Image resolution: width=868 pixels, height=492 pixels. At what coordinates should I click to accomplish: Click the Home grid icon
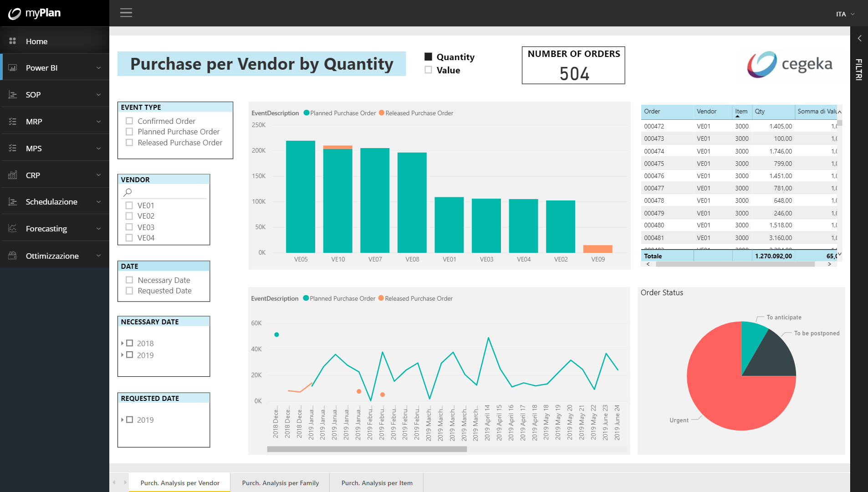13,41
